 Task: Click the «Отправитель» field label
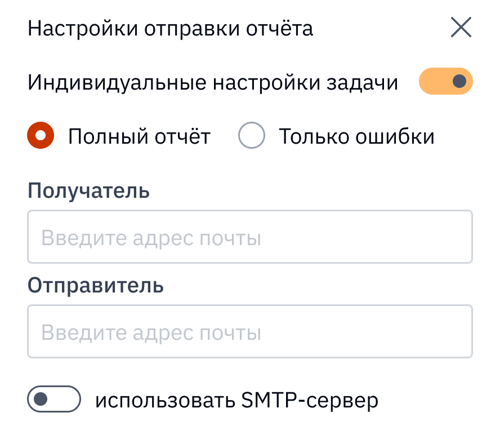pyautogui.click(x=96, y=286)
